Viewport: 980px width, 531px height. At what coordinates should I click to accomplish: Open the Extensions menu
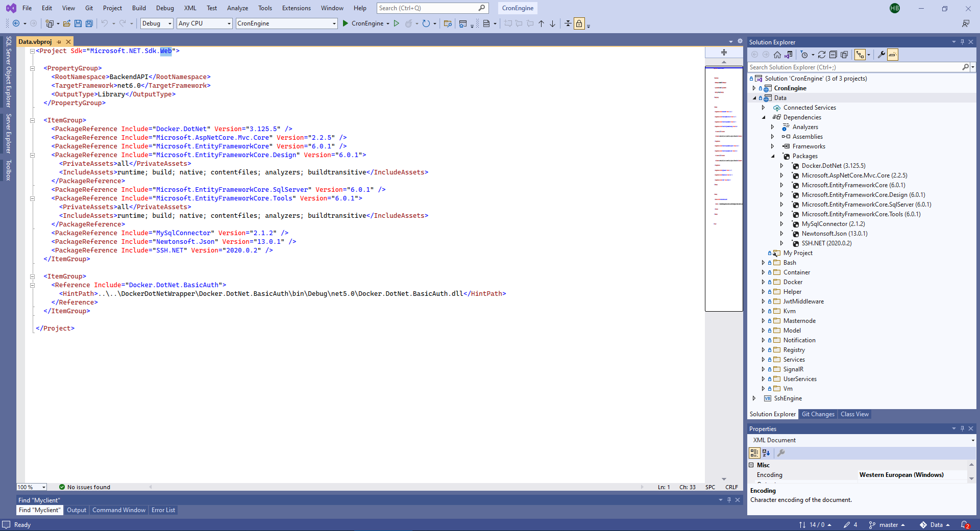pos(297,8)
